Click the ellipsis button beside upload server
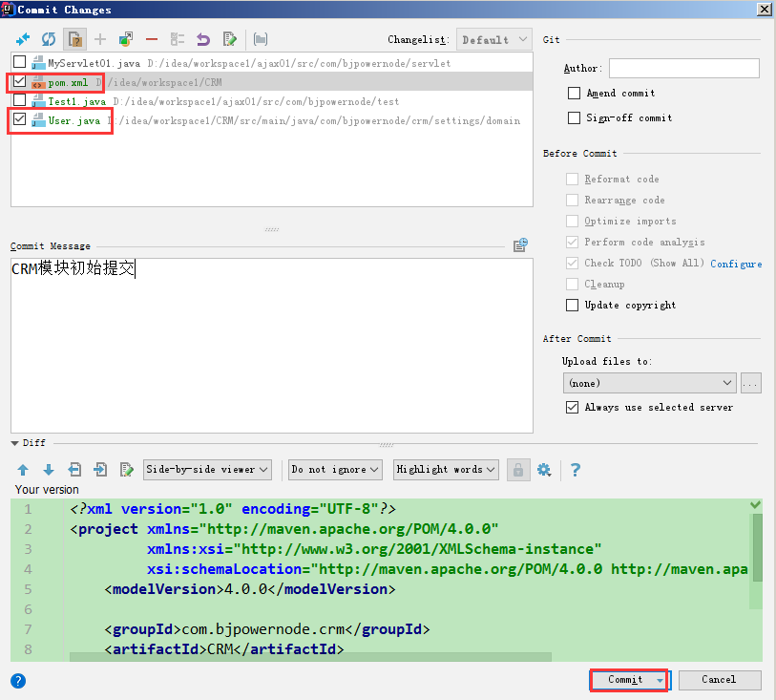Image resolution: width=776 pixels, height=700 pixels. [751, 383]
